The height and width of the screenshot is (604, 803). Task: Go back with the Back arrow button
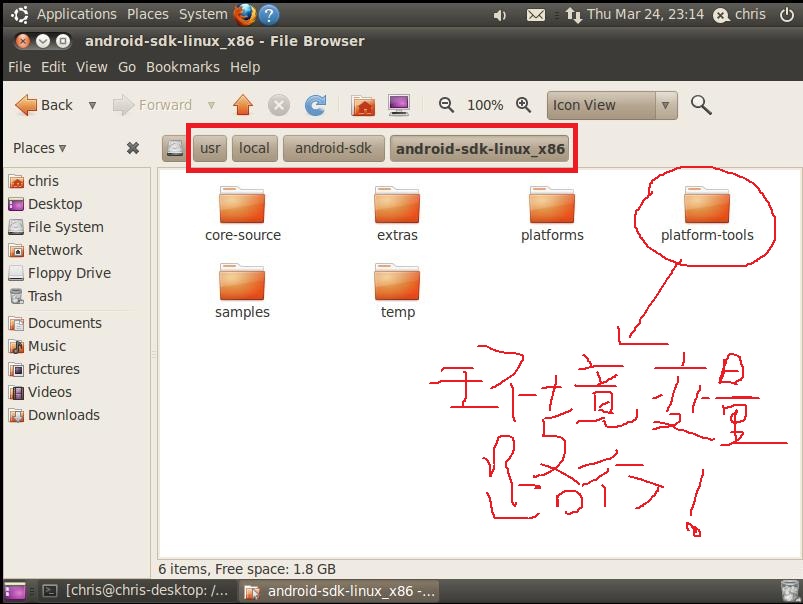45,105
